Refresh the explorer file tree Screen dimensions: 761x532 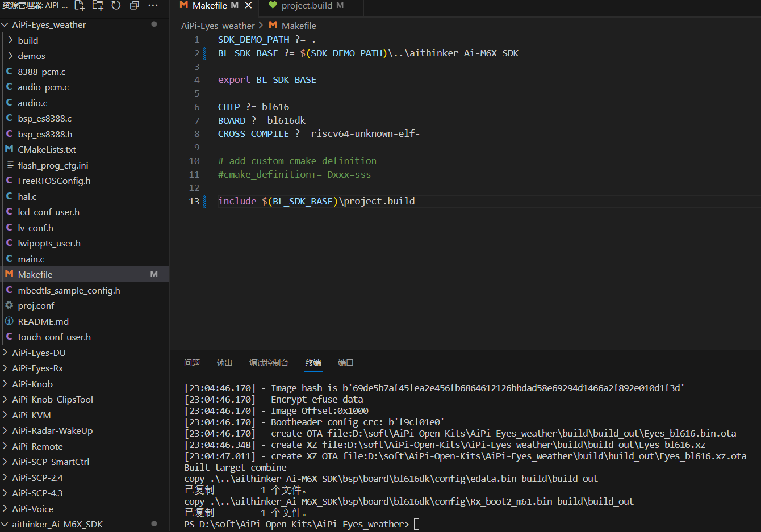[116, 6]
